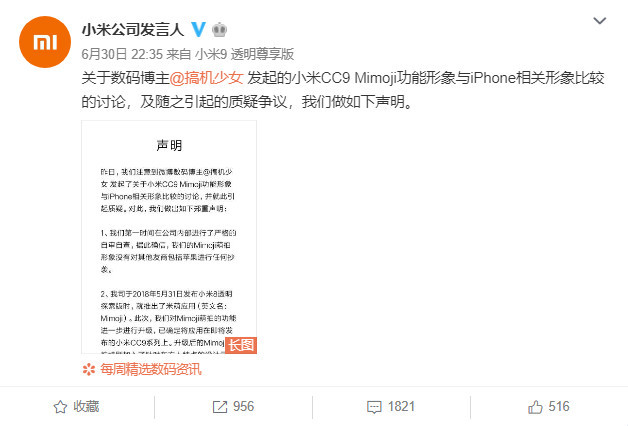Viewport: 628px width, 426px height.
Task: Click the 长图 long image badge
Action: (241, 345)
